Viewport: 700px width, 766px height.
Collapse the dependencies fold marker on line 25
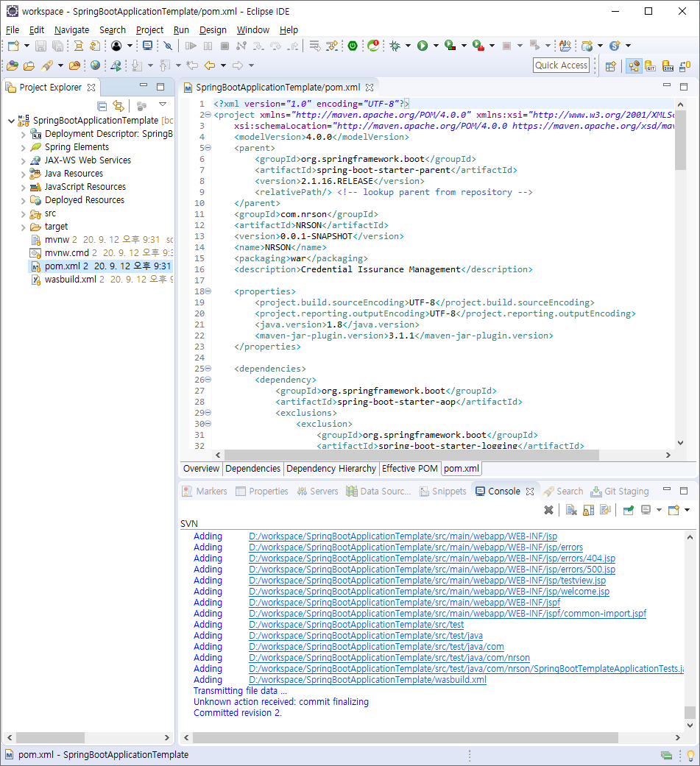(208, 369)
